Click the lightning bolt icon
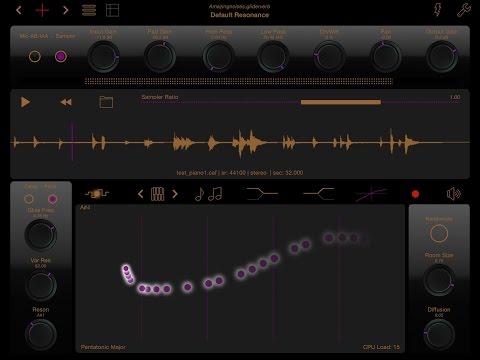 438,10
